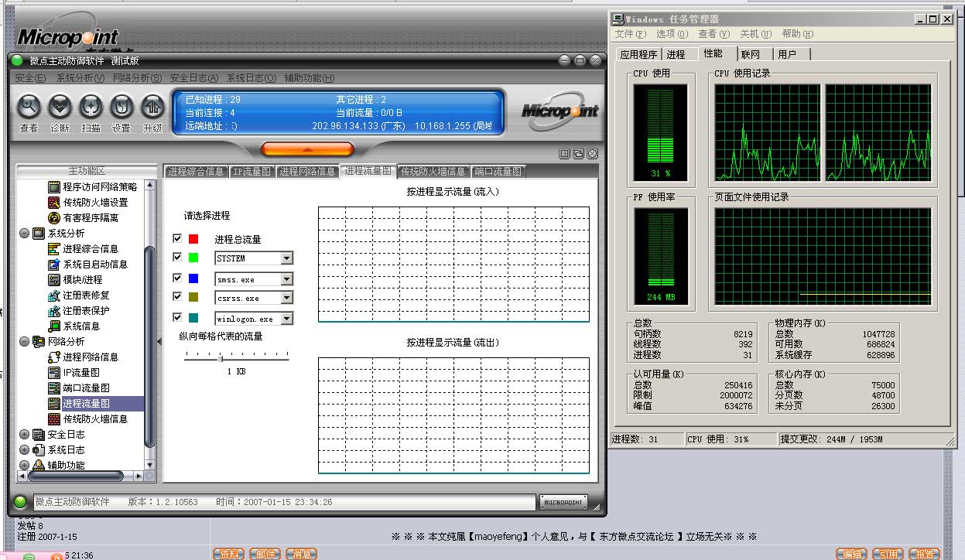
Task: Click the forum 资料 button
Action: point(228,554)
